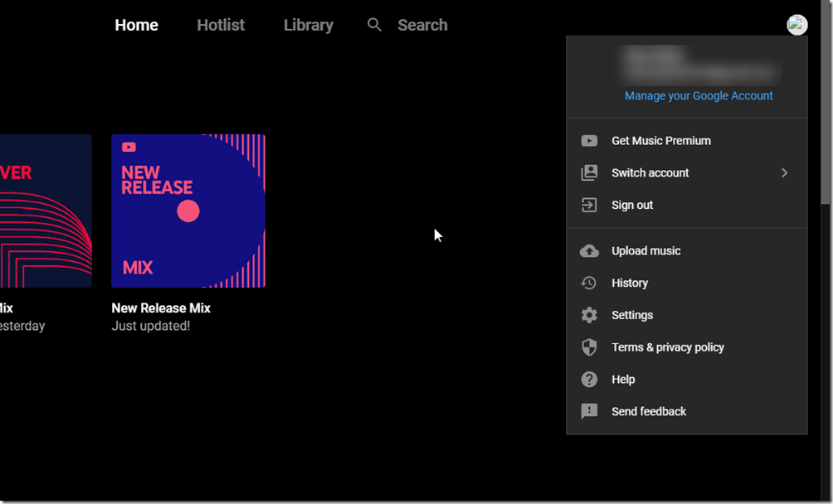Click the search magnifying glass icon
The width and height of the screenshot is (833, 504).
375,25
